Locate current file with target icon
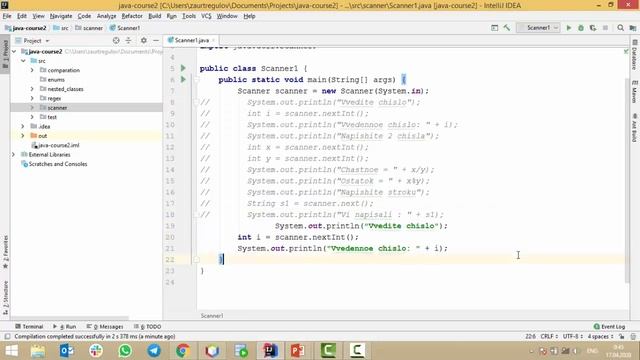Viewport: 640px width, 360px height. point(116,40)
